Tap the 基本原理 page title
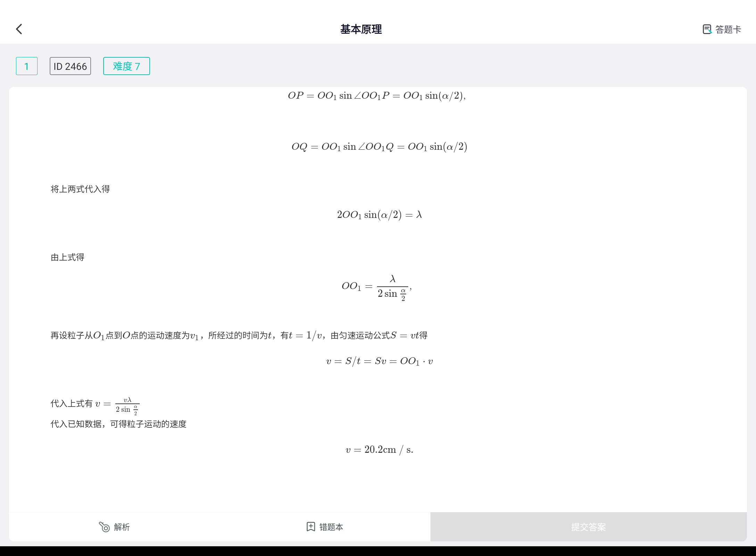The width and height of the screenshot is (756, 556). pos(361,29)
